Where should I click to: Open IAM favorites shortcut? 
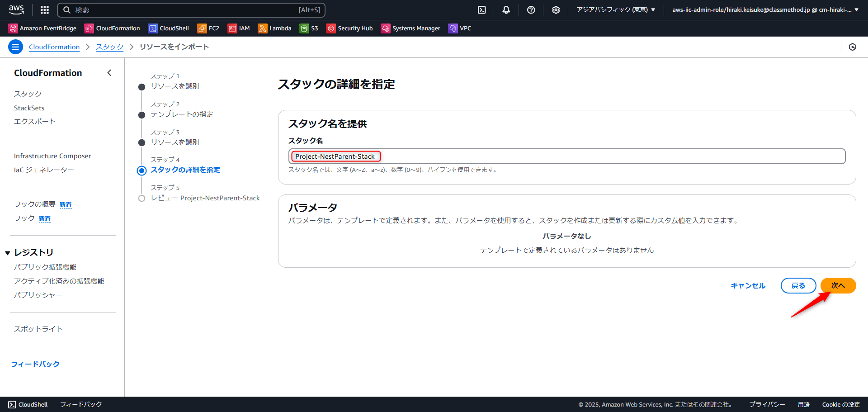(x=239, y=28)
